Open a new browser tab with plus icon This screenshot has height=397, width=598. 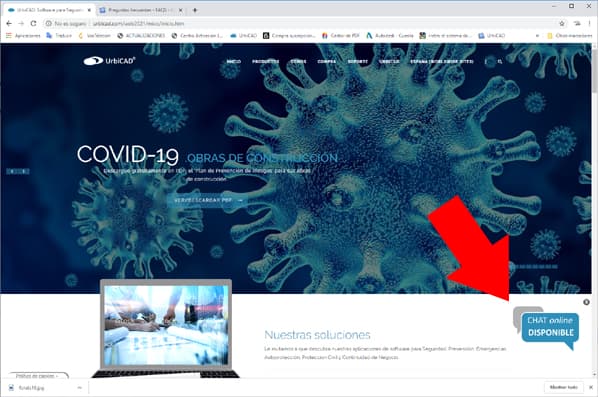coord(195,10)
